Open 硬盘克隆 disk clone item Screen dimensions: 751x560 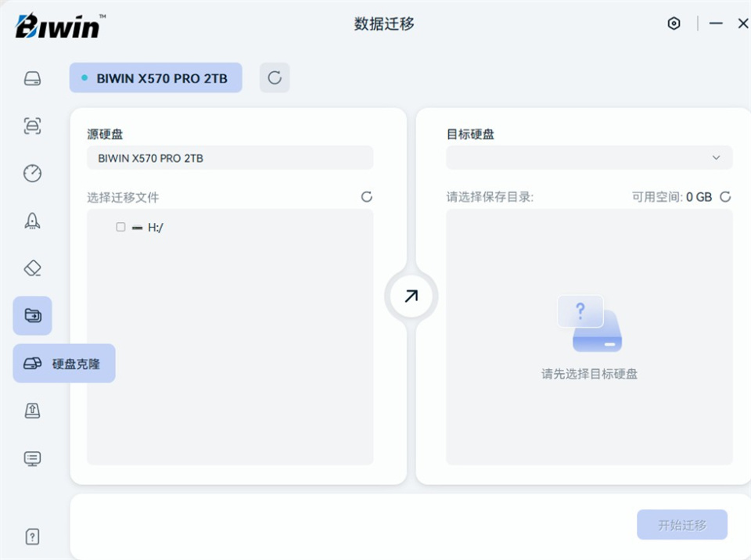(64, 364)
